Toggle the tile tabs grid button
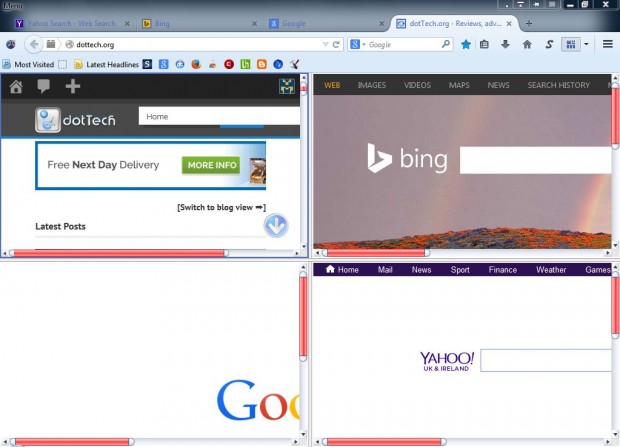Screen dimensions: 620x447 (x=571, y=44)
